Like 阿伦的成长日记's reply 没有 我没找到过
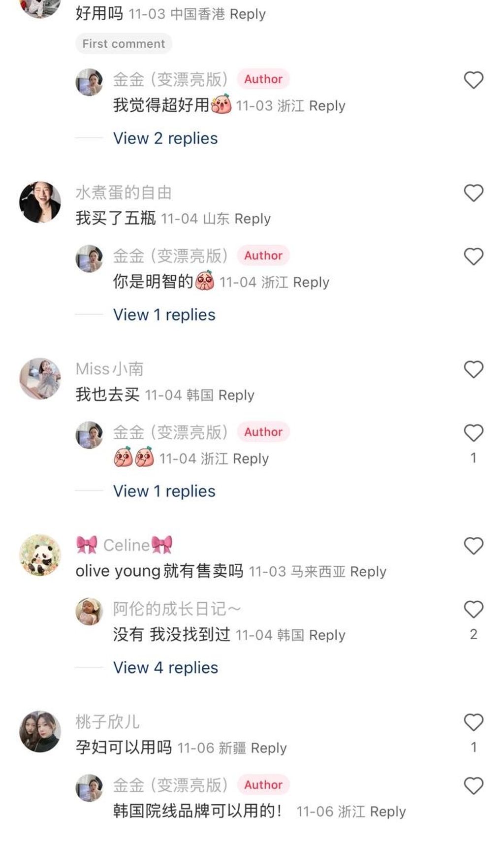Viewport: 504px width, 845px height. coord(473,609)
